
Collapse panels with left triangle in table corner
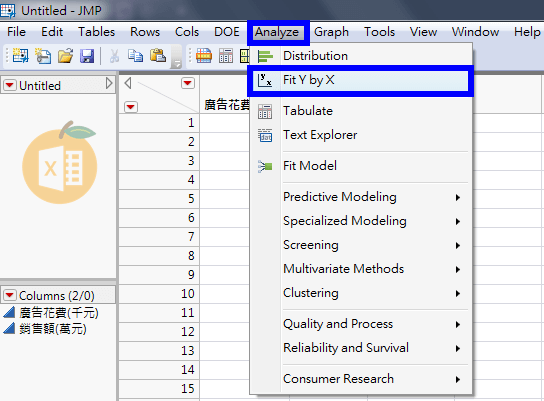[x=128, y=83]
